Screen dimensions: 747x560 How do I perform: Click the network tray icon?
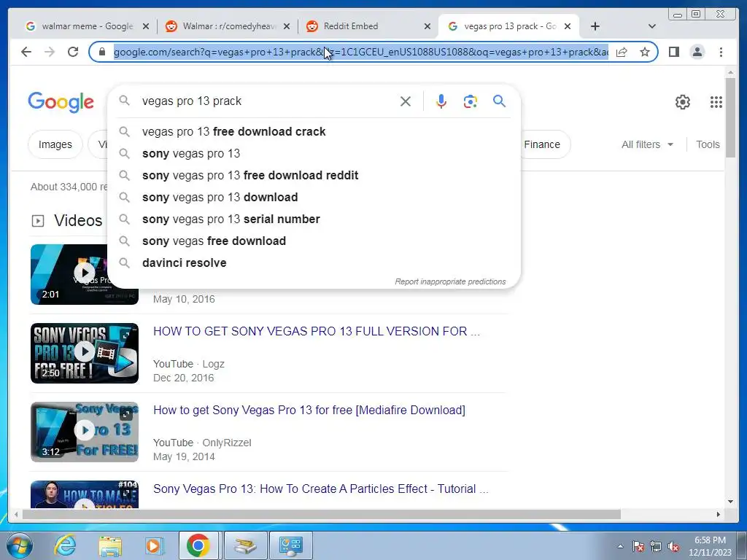[656, 547]
